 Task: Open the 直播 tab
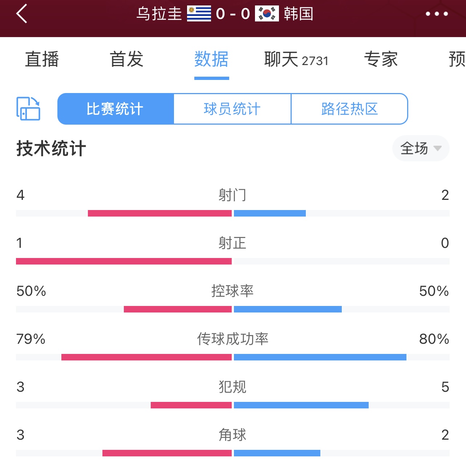42,59
